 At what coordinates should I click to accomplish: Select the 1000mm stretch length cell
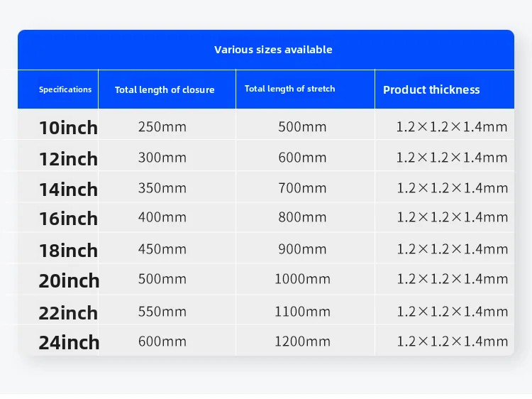pyautogui.click(x=302, y=280)
